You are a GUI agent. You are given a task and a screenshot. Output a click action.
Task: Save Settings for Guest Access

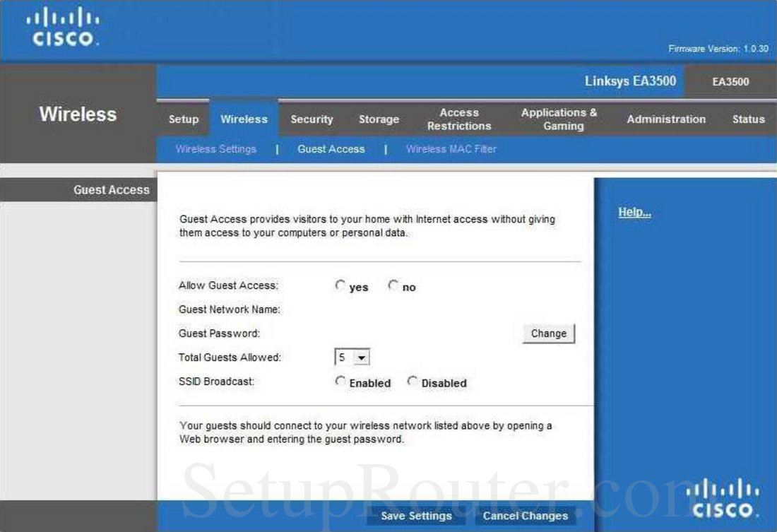[x=415, y=516]
